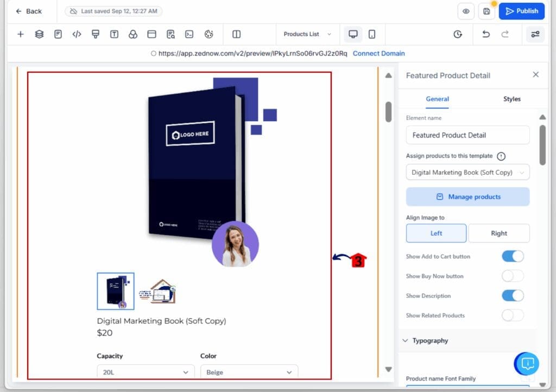Open the theme color palette icon
The height and width of the screenshot is (392, 556).
(x=207, y=34)
